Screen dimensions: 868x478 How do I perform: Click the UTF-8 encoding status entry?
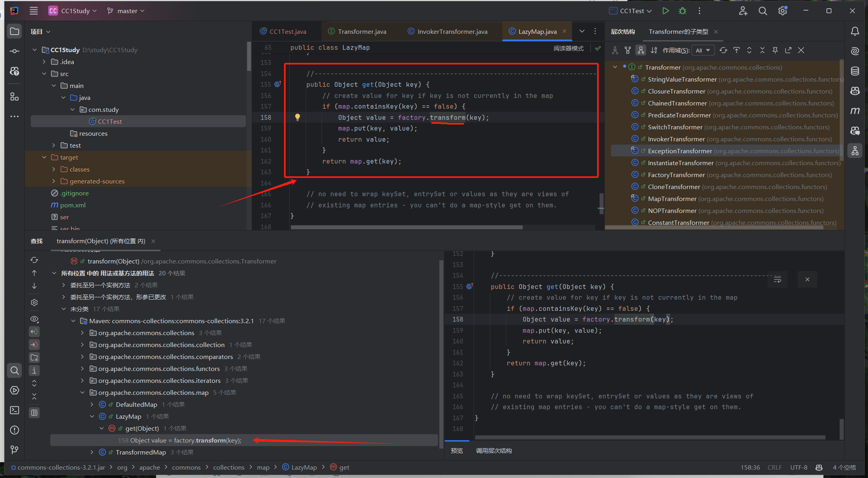click(x=799, y=467)
